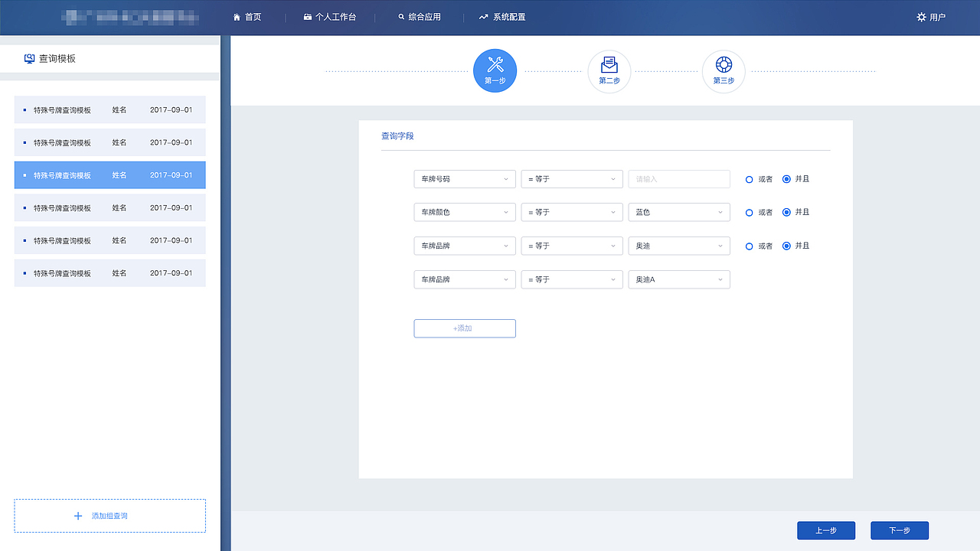Screen dimensions: 980x551
Task: Click the briefcase icon beside 个人工作台
Action: 308,17
